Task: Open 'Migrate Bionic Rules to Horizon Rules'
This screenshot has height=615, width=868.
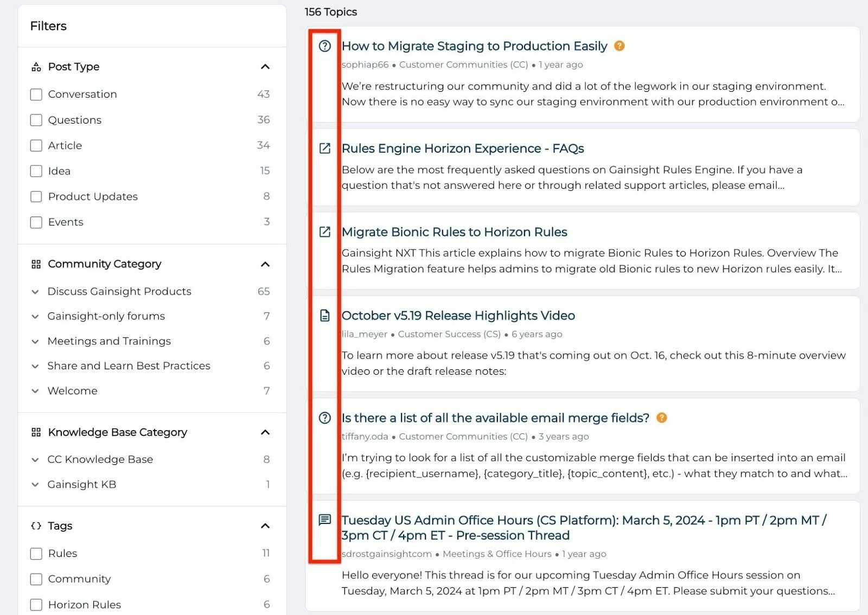Action: [454, 232]
